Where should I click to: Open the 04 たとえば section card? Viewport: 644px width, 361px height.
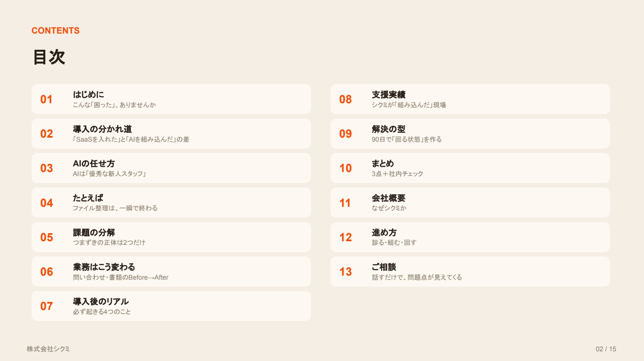coord(171,202)
